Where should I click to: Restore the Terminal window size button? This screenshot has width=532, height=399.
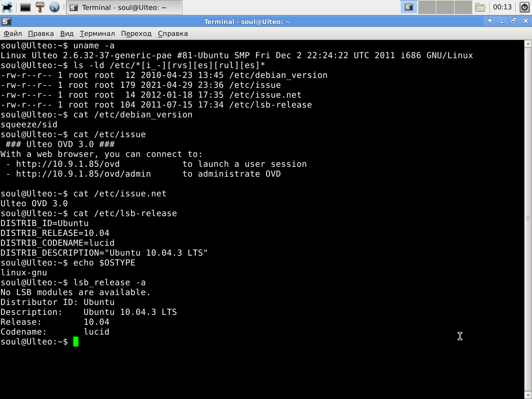514,21
